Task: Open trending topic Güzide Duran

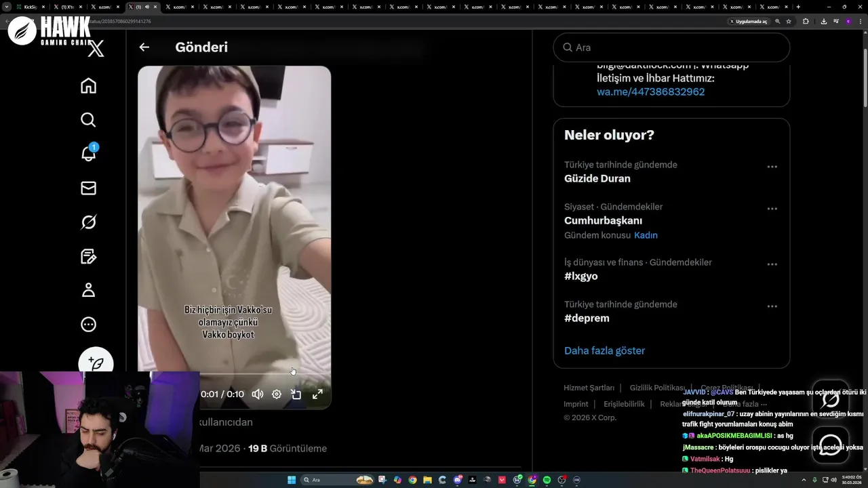Action: (x=597, y=178)
